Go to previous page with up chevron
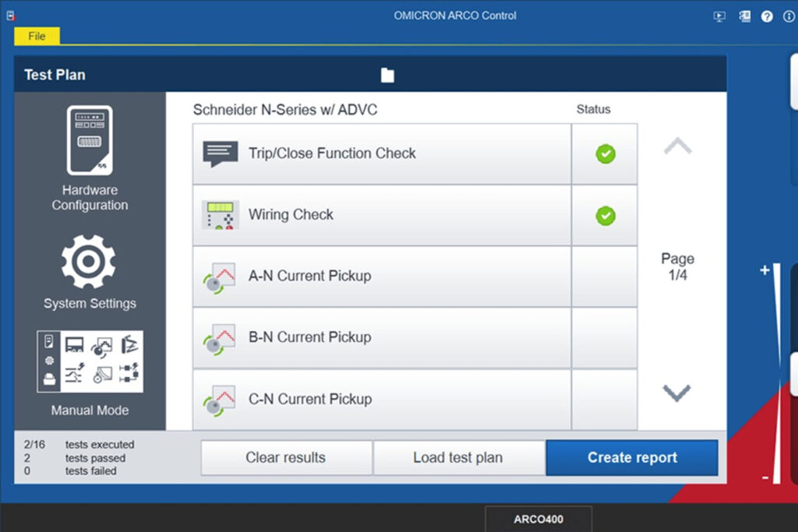The height and width of the screenshot is (532, 798). [678, 146]
